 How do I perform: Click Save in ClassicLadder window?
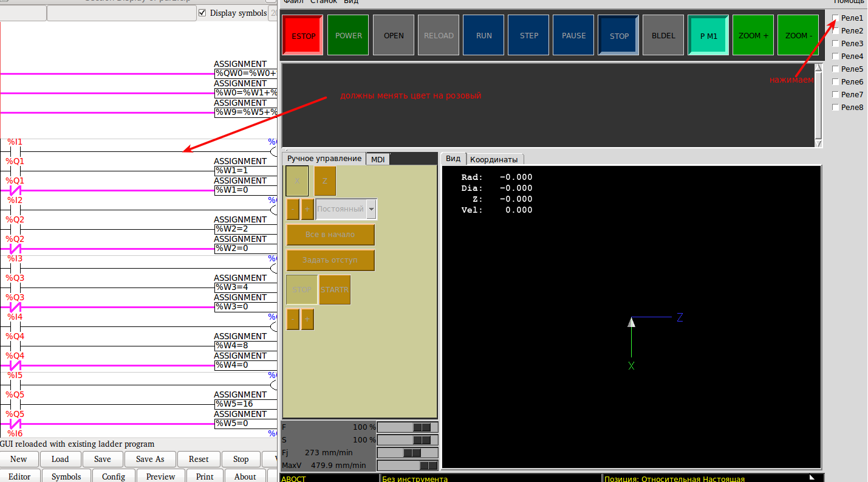tap(103, 460)
